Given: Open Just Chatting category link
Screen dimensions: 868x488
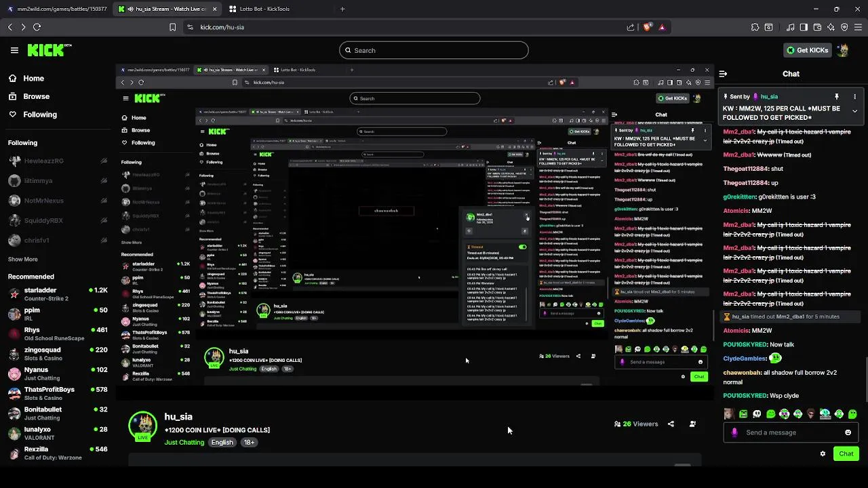Looking at the screenshot, I should pos(184,443).
